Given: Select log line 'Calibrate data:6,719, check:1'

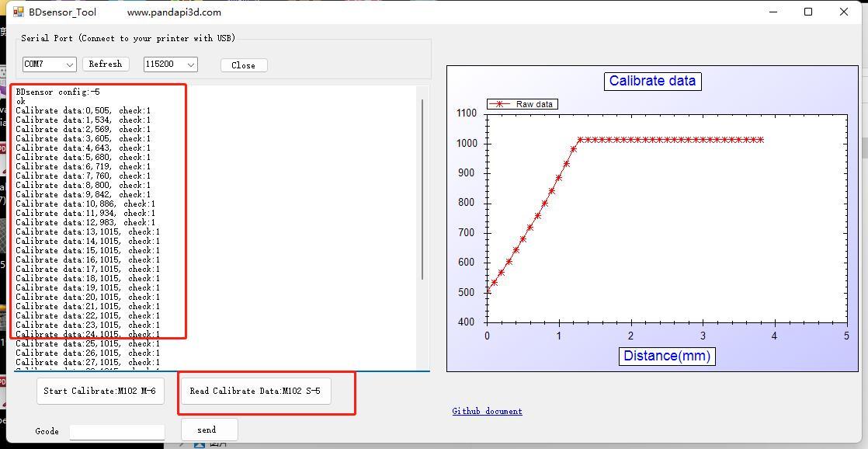Looking at the screenshot, I should coord(83,166).
